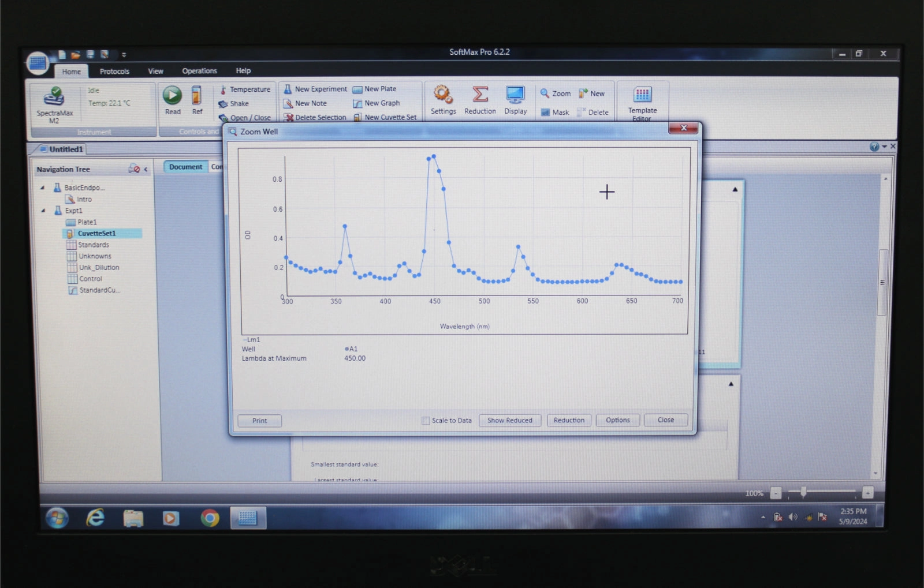This screenshot has height=588, width=924.
Task: Click the Reduction sigma icon
Action: [480, 95]
